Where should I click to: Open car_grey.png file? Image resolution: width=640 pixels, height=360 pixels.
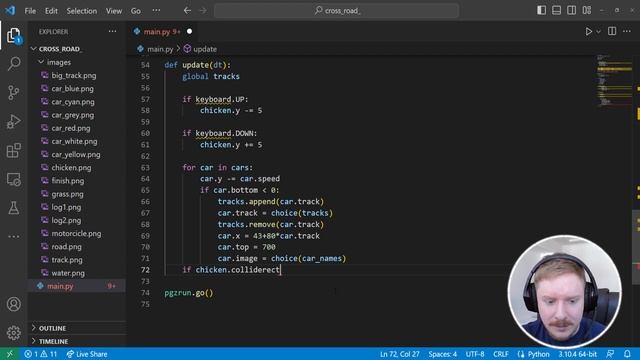click(73, 115)
